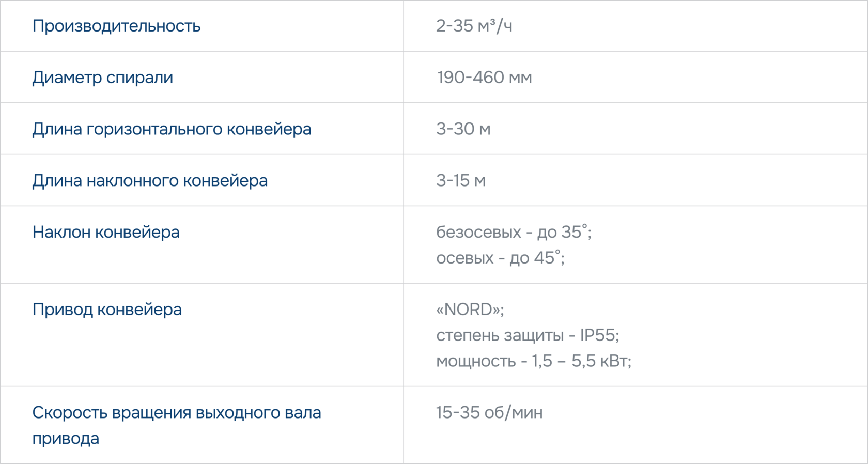Click the word "мощность"

tap(476, 361)
